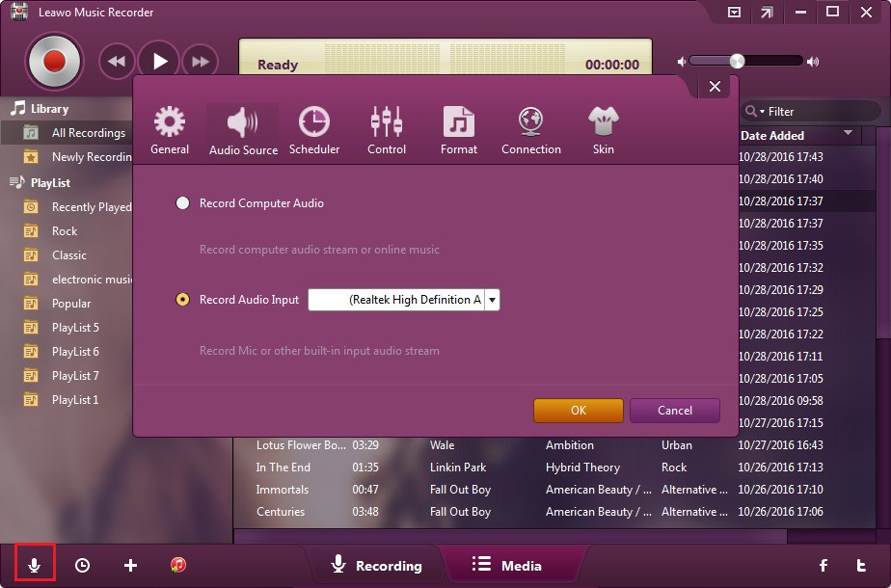Select the Rock playlist in the sidebar
Viewport: 891px width, 588px height.
pyautogui.click(x=63, y=230)
